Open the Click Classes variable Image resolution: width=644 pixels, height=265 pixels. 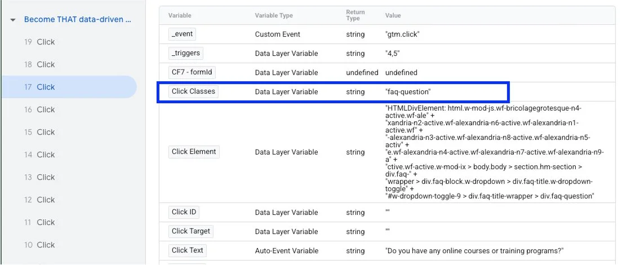pos(193,91)
